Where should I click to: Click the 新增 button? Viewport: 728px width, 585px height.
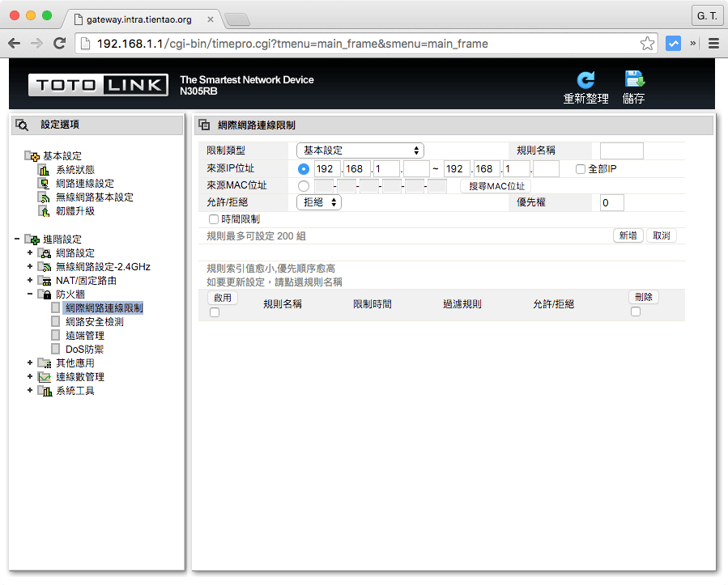point(628,235)
